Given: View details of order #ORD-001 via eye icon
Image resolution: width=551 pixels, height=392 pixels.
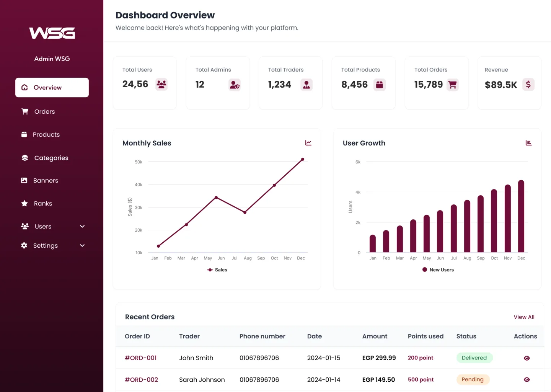Looking at the screenshot, I should coord(527,358).
